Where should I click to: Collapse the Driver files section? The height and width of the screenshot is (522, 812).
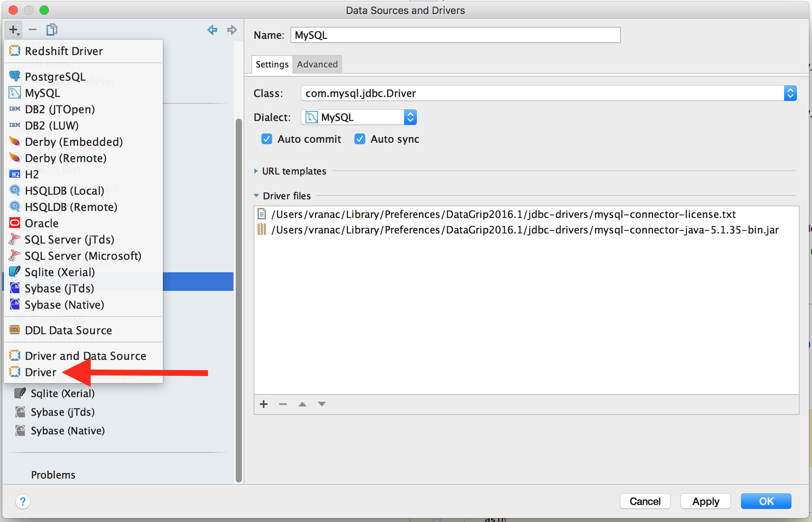256,196
